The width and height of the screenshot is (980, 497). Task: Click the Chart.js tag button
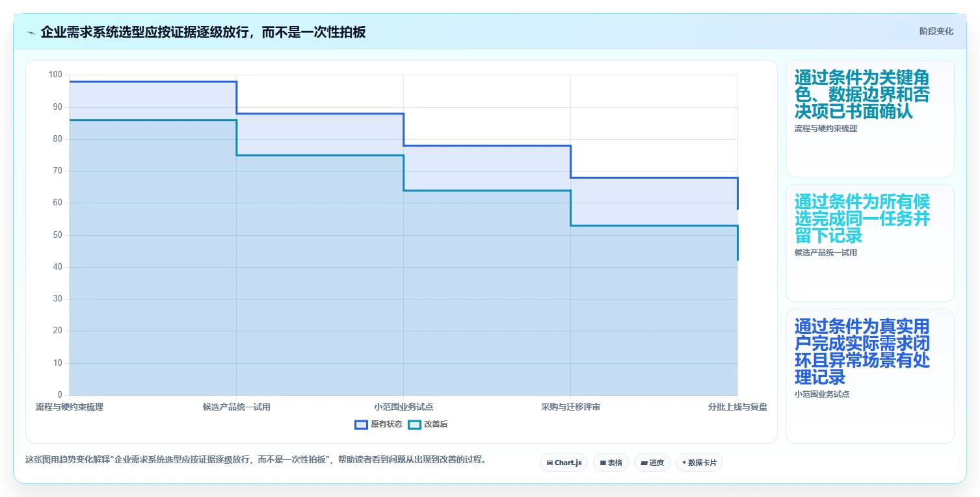564,463
